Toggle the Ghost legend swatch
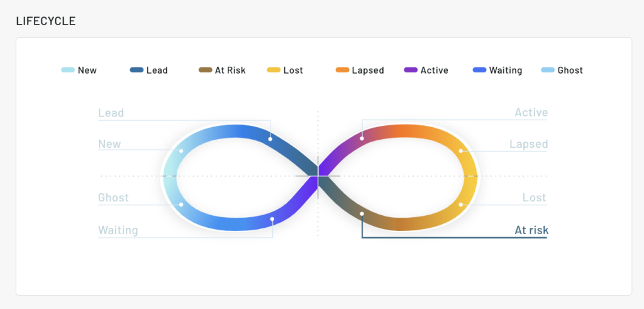The image size is (644, 309). coord(548,70)
